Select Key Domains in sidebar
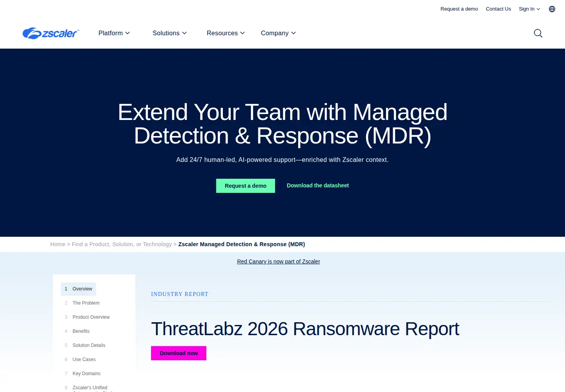Screen dimensions: 565x392 click(86, 374)
